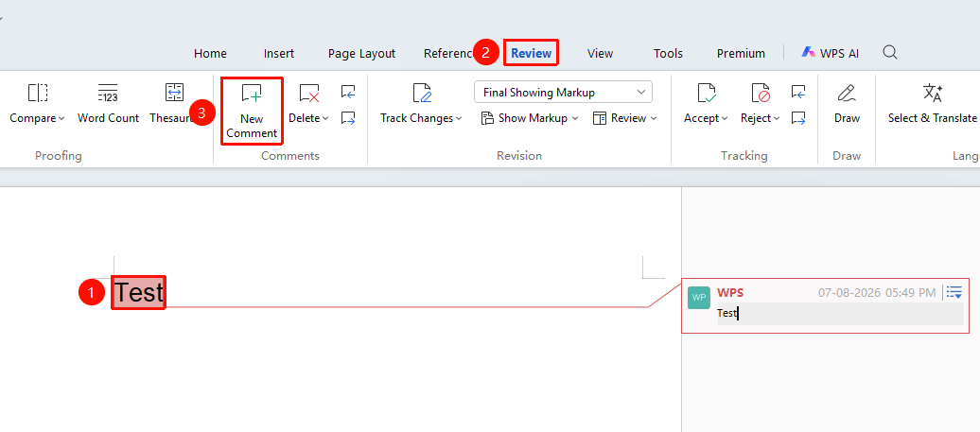Switch to the Insert tab

pyautogui.click(x=279, y=53)
